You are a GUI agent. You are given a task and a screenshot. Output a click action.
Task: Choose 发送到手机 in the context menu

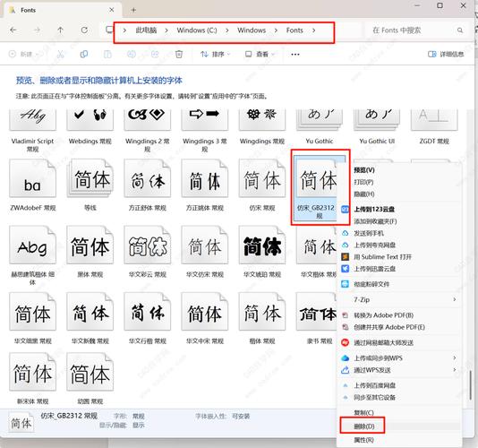click(x=399, y=233)
